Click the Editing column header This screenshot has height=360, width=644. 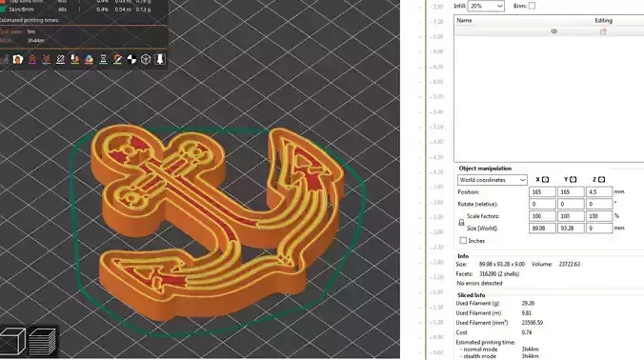click(x=603, y=20)
